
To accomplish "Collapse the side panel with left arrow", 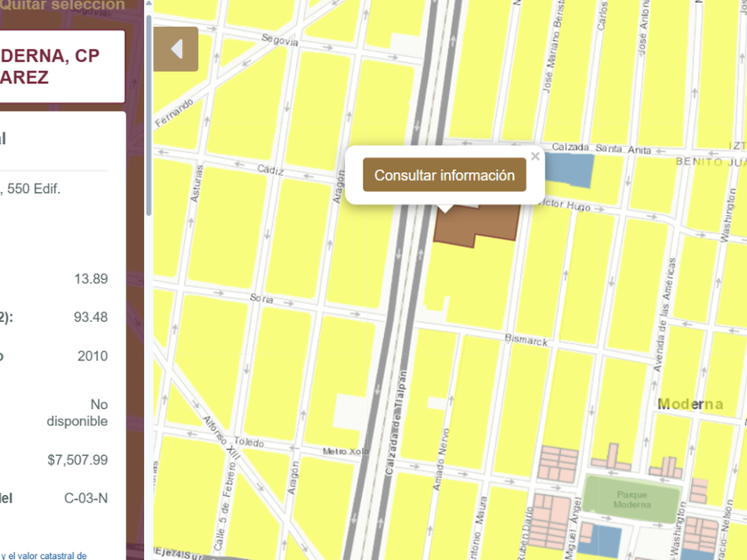I will [175, 49].
